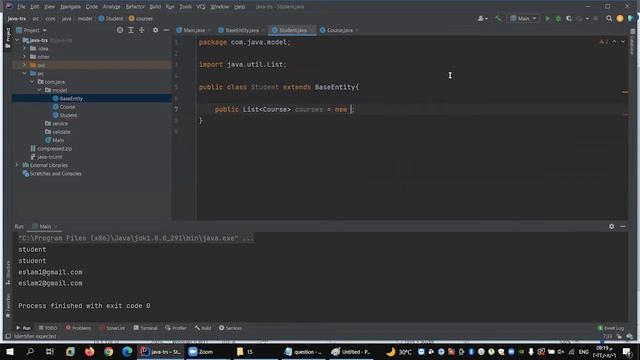Open the File menu
Screen dimensions: 640x360
21,7
